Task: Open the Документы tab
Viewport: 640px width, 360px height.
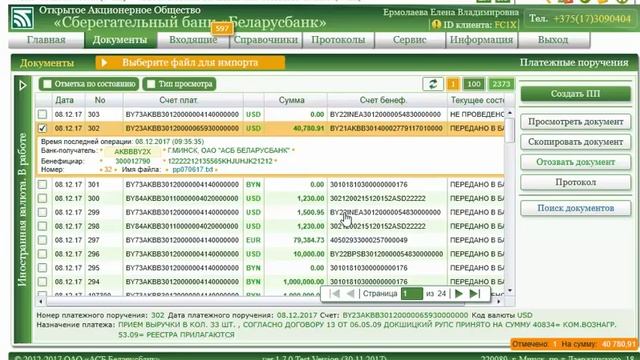Action: click(120, 40)
